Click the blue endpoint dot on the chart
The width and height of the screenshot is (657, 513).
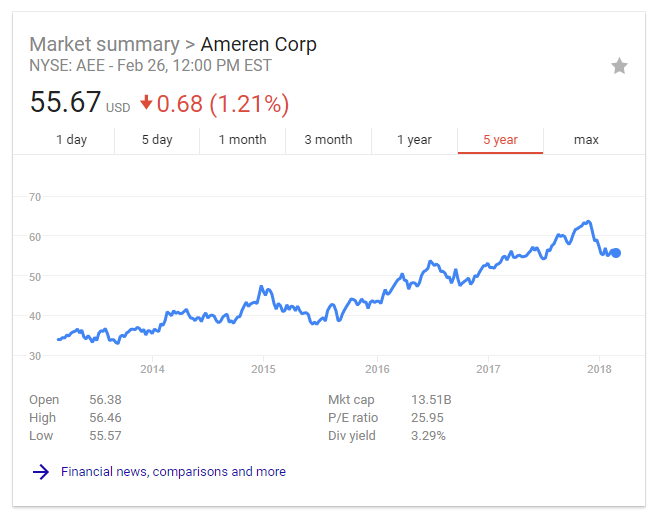615,253
